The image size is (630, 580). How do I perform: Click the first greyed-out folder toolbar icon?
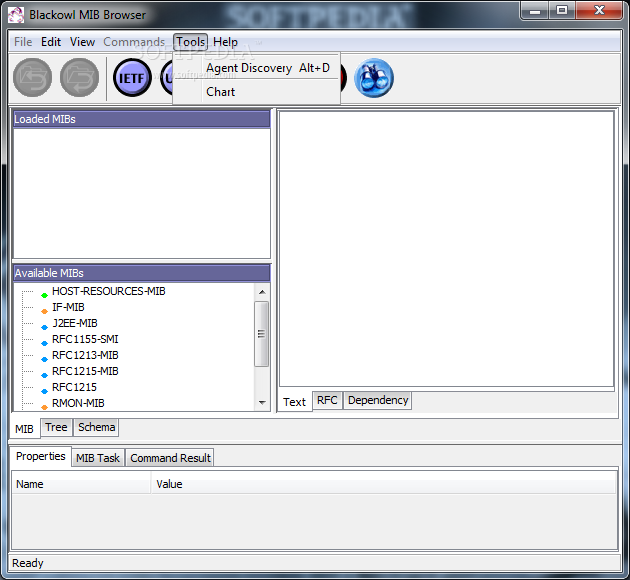pos(32,78)
